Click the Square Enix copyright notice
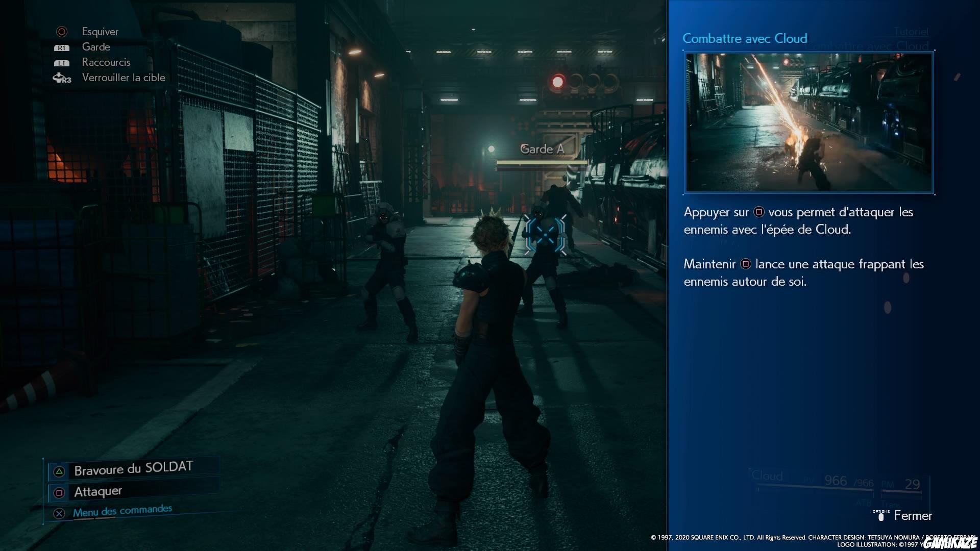This screenshot has height=551, width=980. (814, 541)
